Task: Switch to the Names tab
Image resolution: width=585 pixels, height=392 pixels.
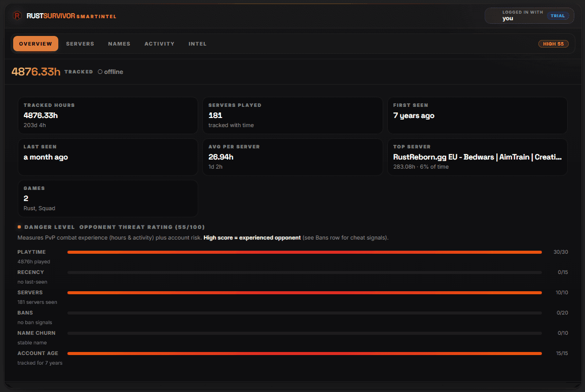Action: (x=120, y=44)
